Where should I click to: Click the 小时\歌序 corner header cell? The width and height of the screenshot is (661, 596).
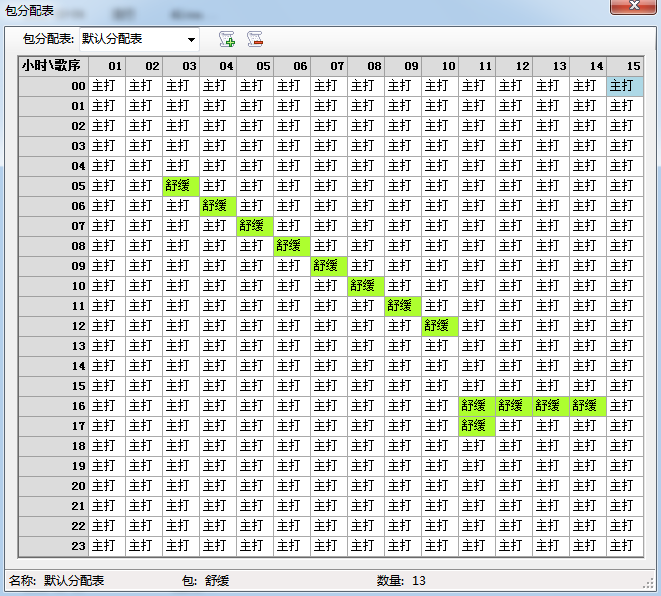pos(53,66)
